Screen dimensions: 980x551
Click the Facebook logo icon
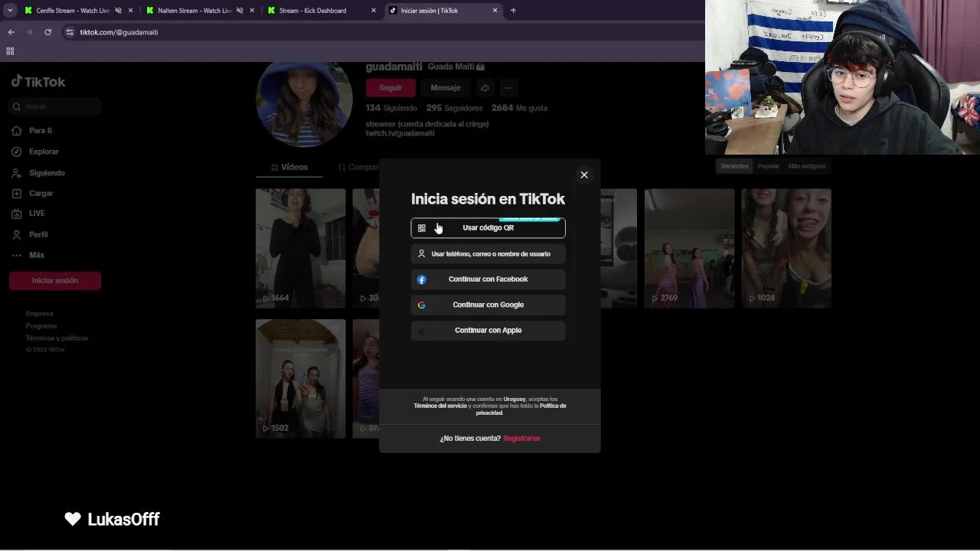(422, 279)
